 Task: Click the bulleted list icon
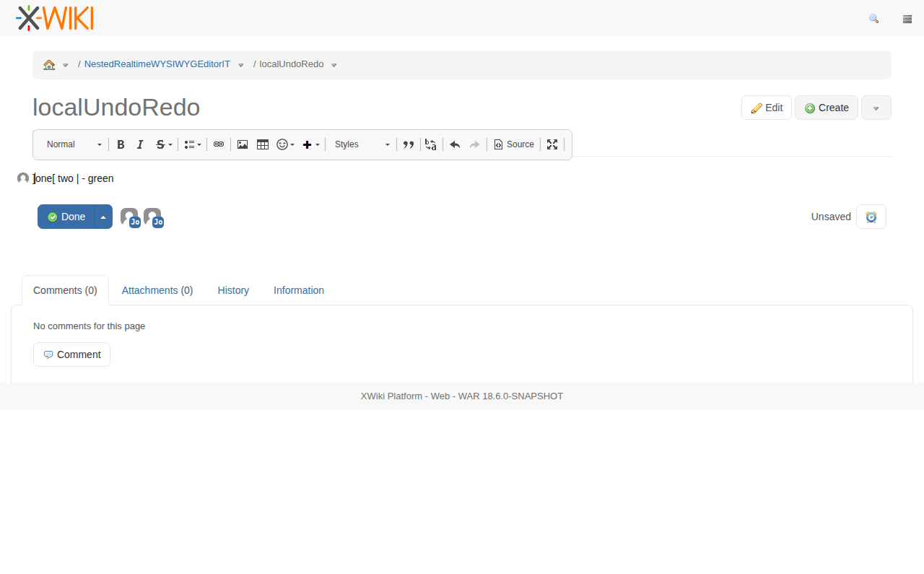coord(189,144)
